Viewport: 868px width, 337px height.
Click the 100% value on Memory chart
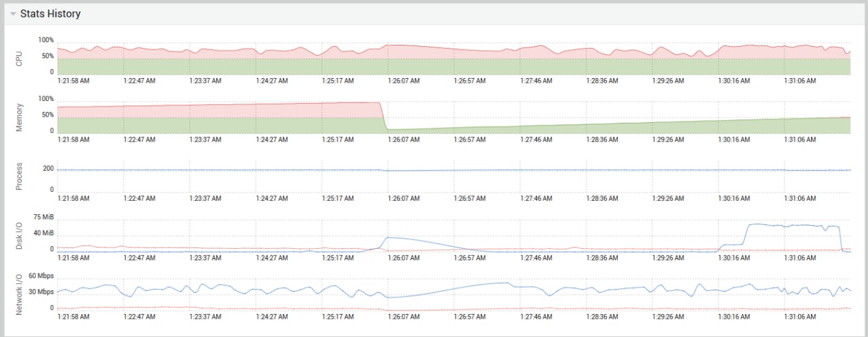[45, 99]
